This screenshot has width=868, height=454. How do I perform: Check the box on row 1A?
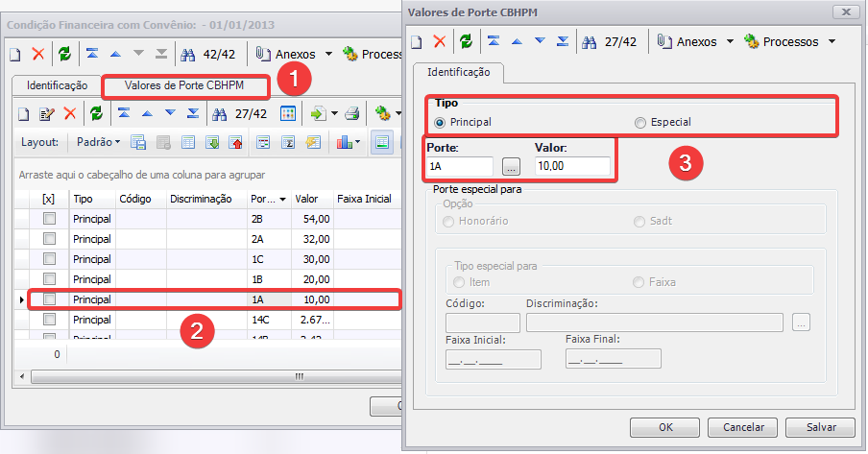point(49,299)
